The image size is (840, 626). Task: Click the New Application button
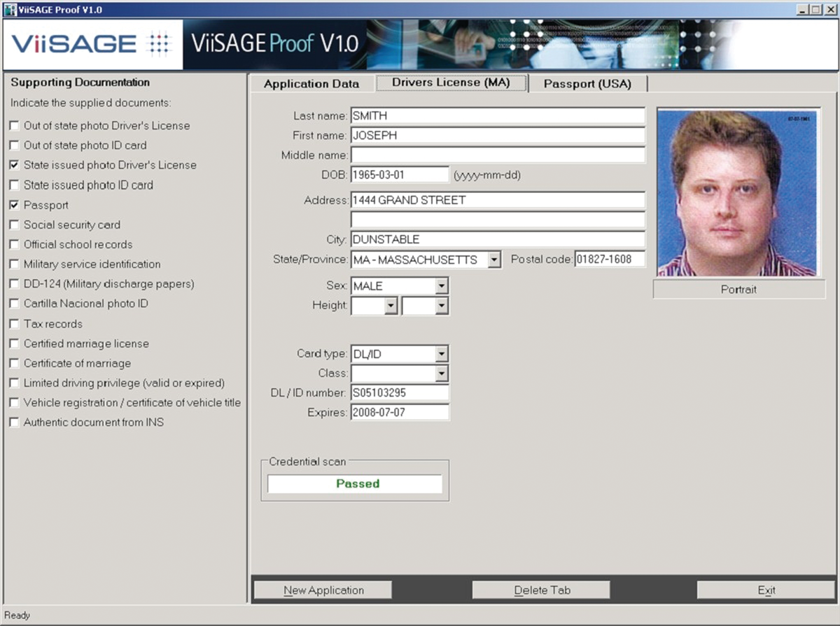[323, 590]
